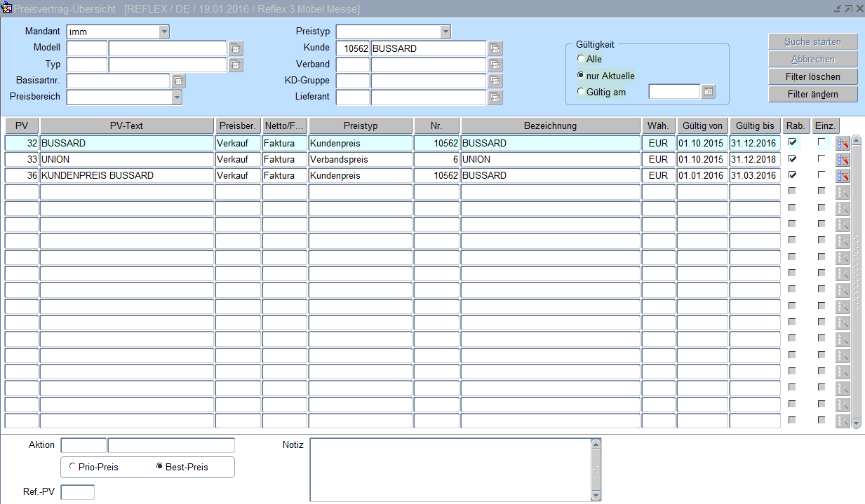Click into the Notiz text area

point(450,470)
